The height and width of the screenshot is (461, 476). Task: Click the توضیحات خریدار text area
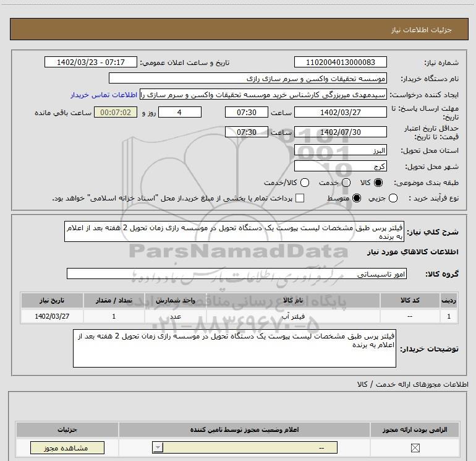point(234,348)
